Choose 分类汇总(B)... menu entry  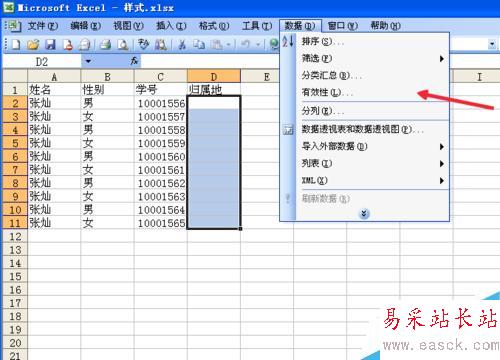[373, 75]
